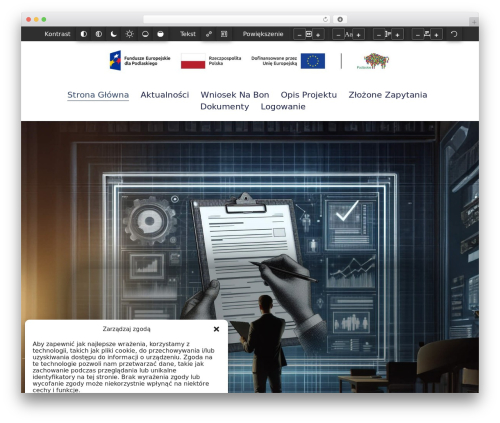Open the Dokumenty page
500x423 pixels.
click(225, 107)
